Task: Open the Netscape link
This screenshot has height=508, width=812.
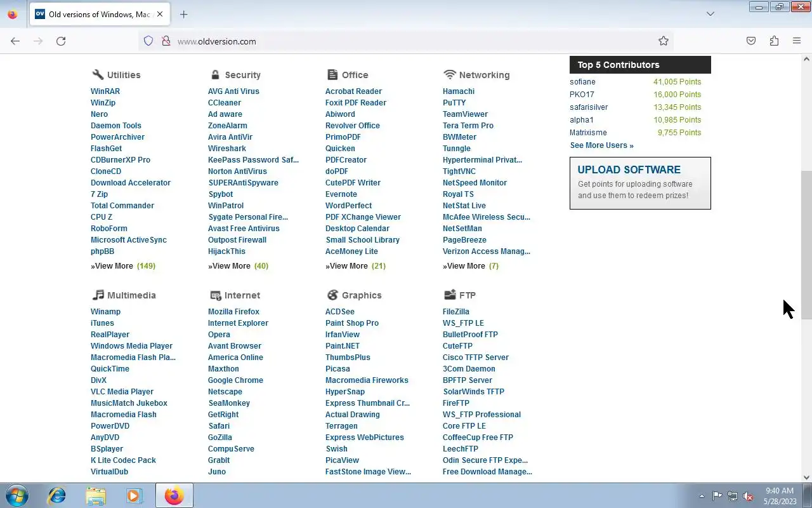Action: [225, 392]
